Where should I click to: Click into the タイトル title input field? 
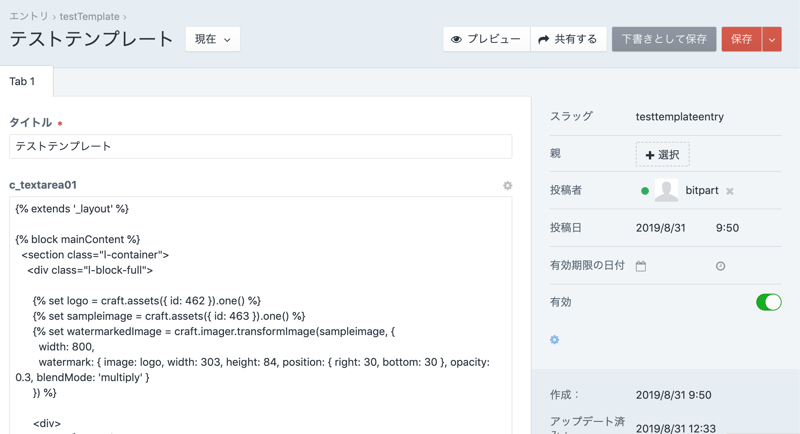pos(260,146)
